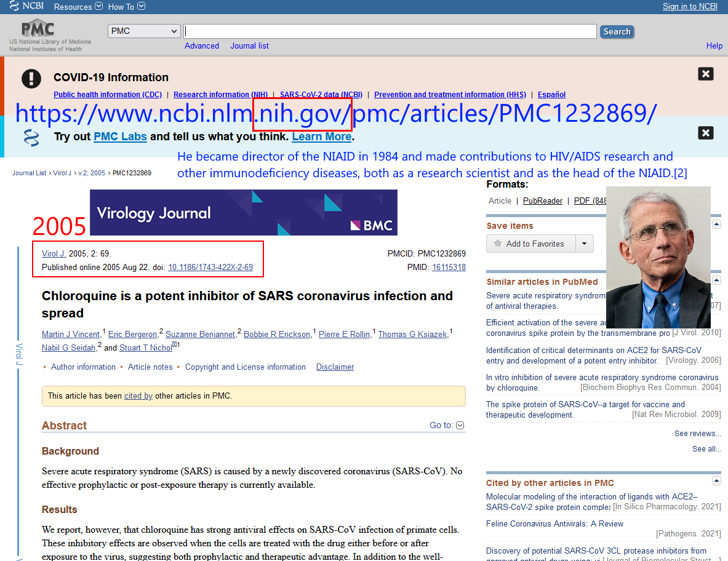Open author Nabil G Seidah link
Screen dimensions: 728x561
pyautogui.click(x=68, y=348)
